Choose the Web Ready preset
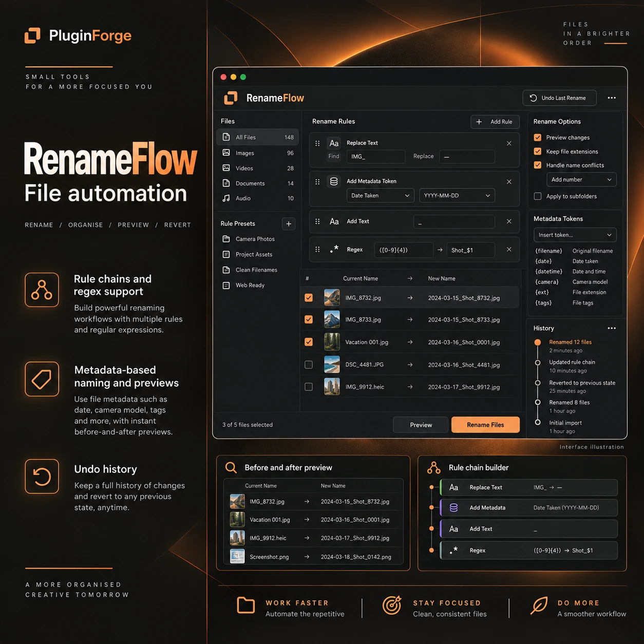Screen dimensions: 644x644 250,285
